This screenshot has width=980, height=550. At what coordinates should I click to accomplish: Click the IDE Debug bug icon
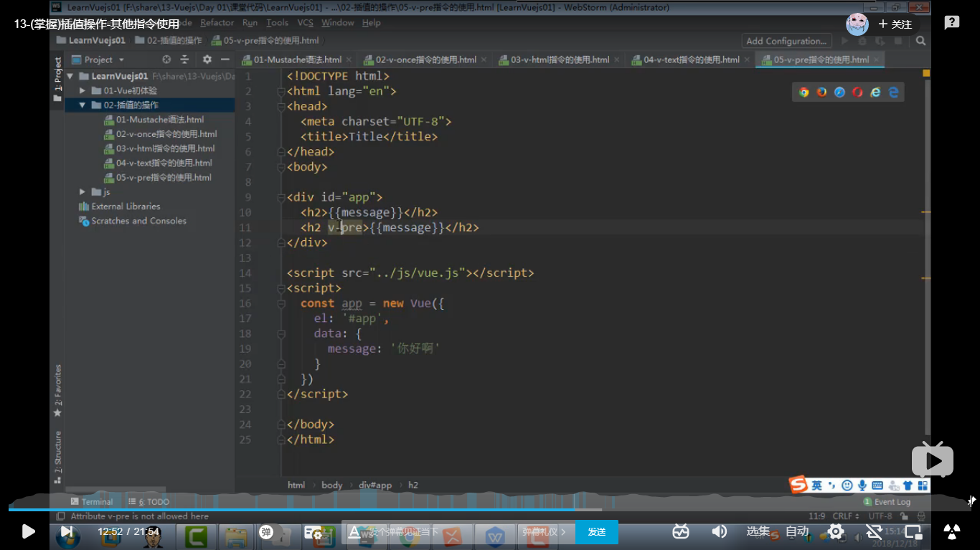coord(862,41)
